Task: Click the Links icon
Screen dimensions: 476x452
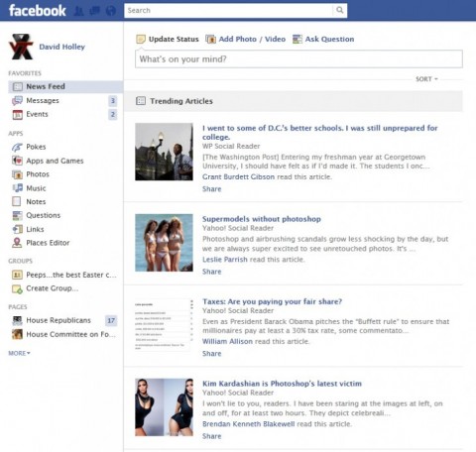Action: point(17,229)
